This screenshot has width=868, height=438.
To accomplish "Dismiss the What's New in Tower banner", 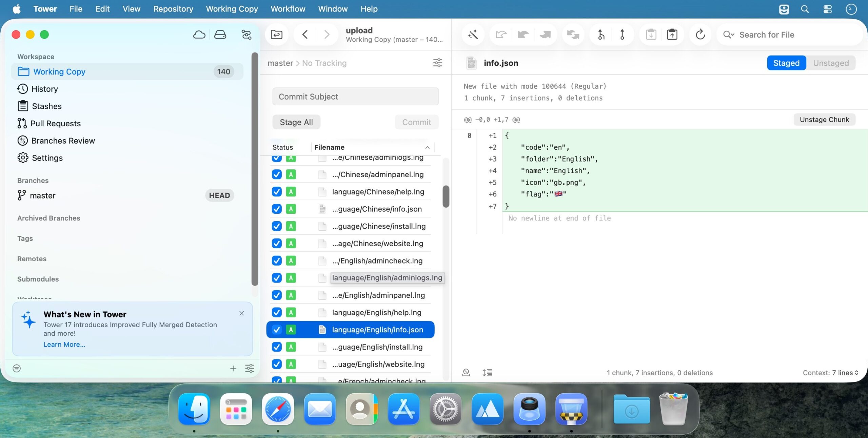I will [241, 313].
